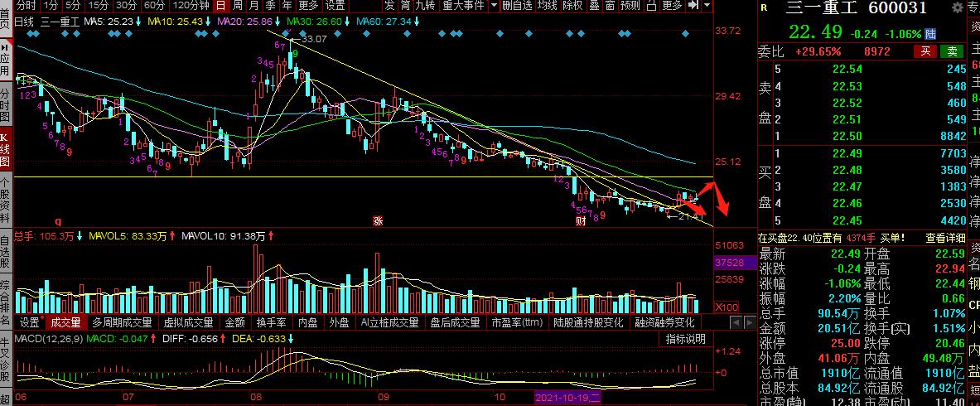Click the green 卖 sell button
This screenshot has height=406, width=980.
coord(953,51)
